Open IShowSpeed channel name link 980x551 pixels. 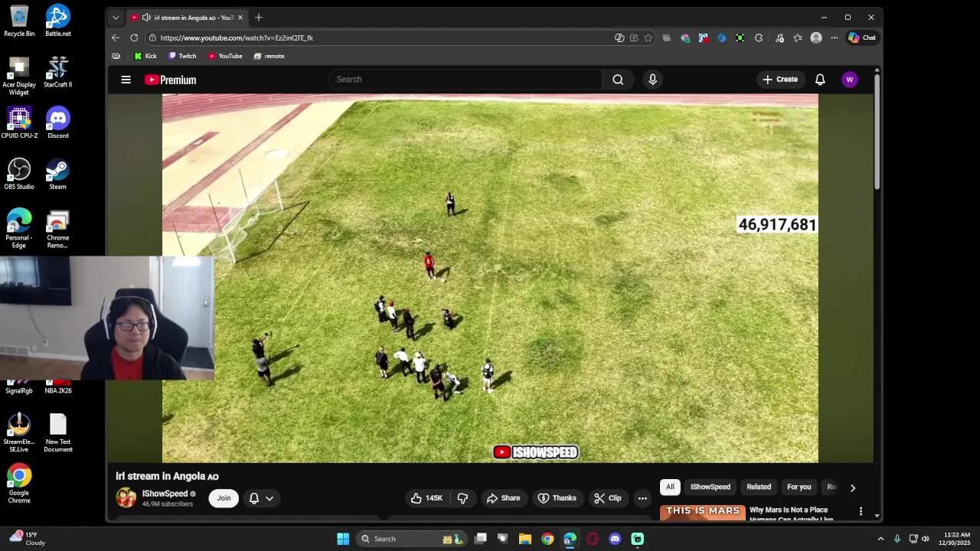tap(165, 494)
